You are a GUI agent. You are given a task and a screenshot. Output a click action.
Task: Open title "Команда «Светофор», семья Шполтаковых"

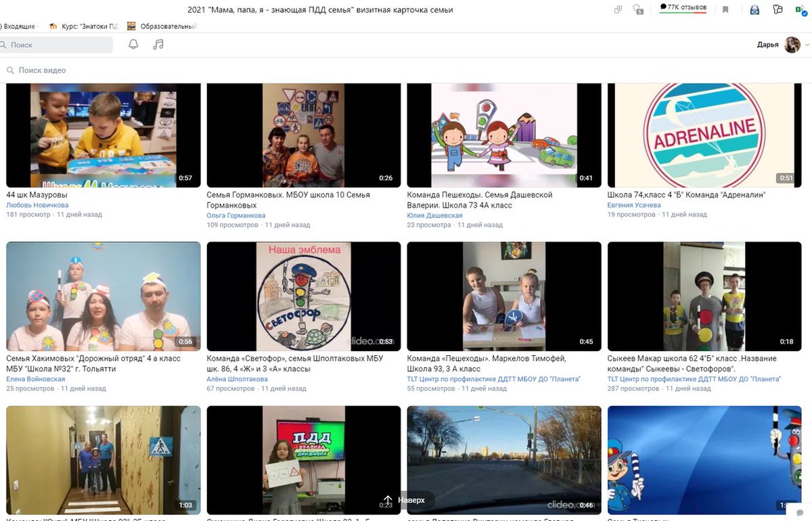click(294, 363)
